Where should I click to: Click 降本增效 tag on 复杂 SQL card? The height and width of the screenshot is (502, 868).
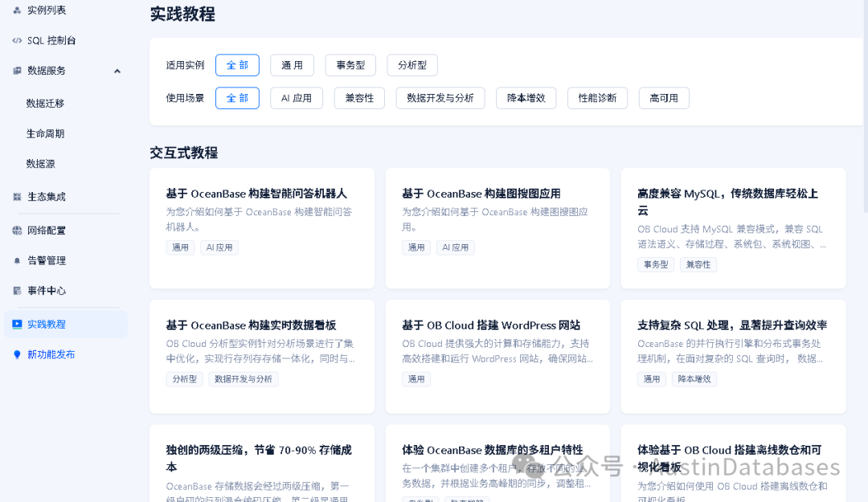pyautogui.click(x=694, y=379)
